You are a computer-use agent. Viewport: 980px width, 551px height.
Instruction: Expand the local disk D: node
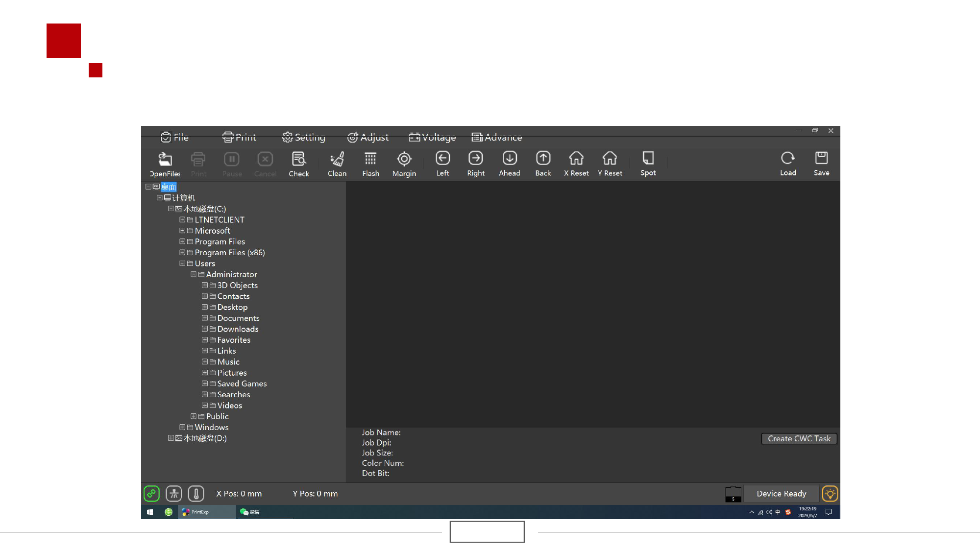tap(171, 438)
